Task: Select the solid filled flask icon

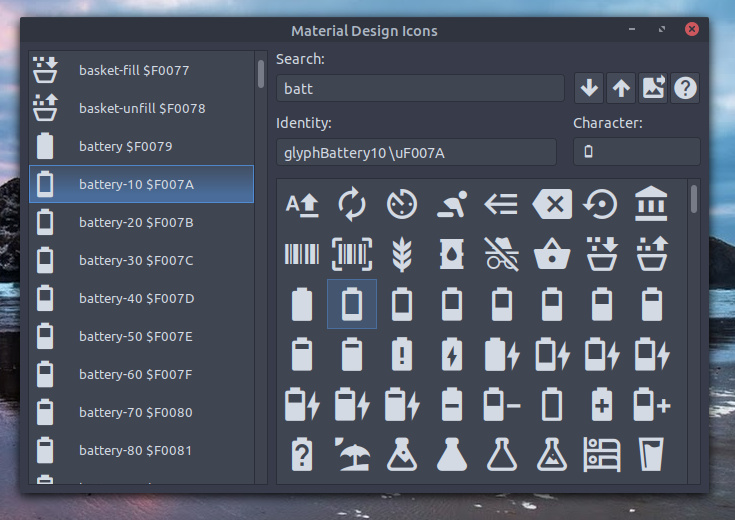Action: click(x=452, y=454)
